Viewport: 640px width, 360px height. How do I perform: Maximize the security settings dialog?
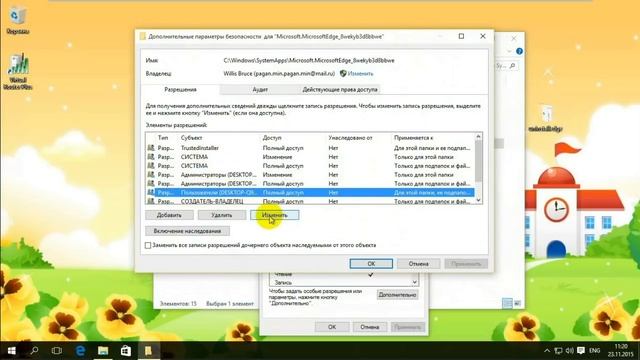461,36
